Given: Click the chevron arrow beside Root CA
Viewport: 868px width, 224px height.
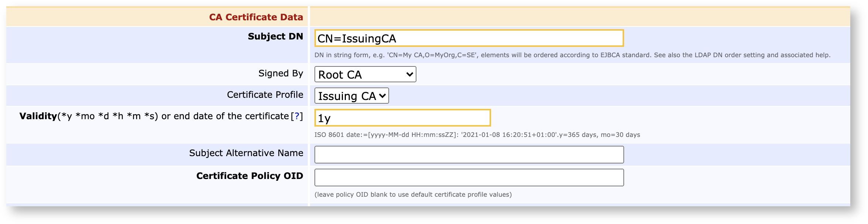Looking at the screenshot, I should click(x=409, y=75).
